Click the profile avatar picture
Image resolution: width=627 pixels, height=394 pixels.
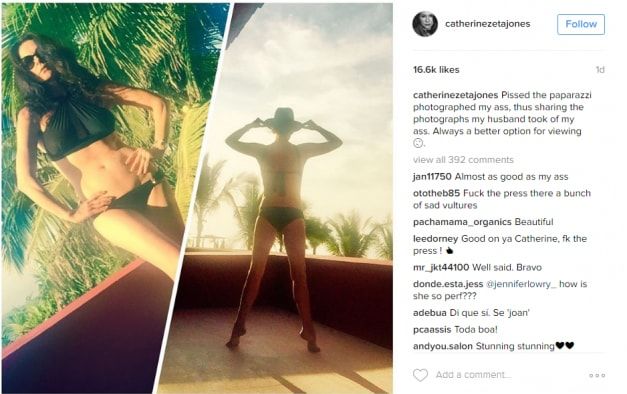425,24
